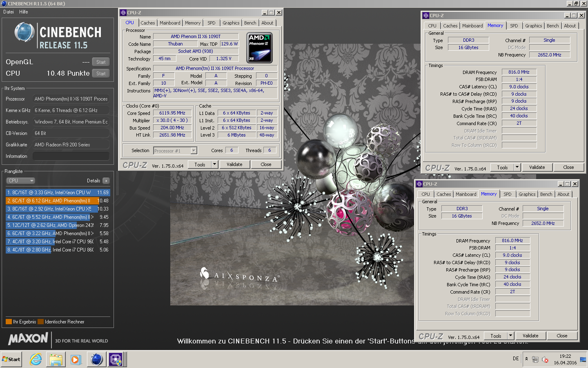Select Caches tab in lower Memory CPU-Z
This screenshot has width=588, height=368.
[444, 194]
